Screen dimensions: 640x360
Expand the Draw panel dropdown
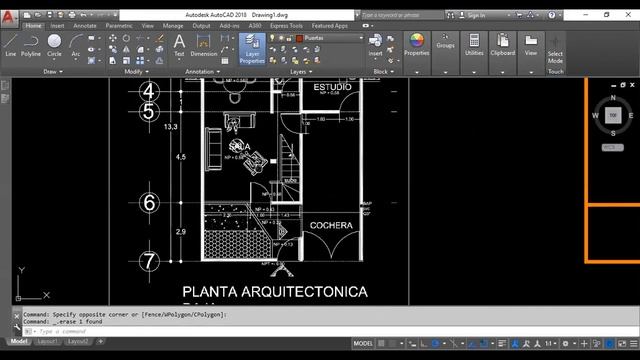coord(53,71)
